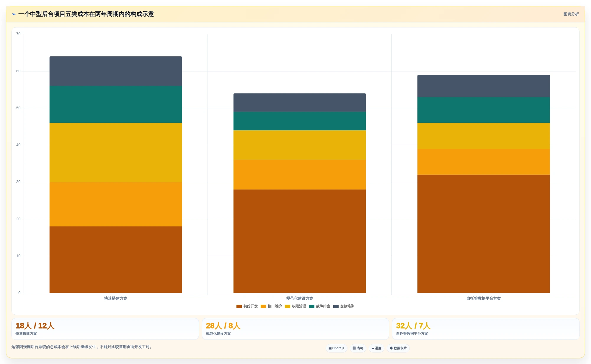591x364 pixels.
Task: Open the 28人 / 8人 stat card
Action: point(295,329)
